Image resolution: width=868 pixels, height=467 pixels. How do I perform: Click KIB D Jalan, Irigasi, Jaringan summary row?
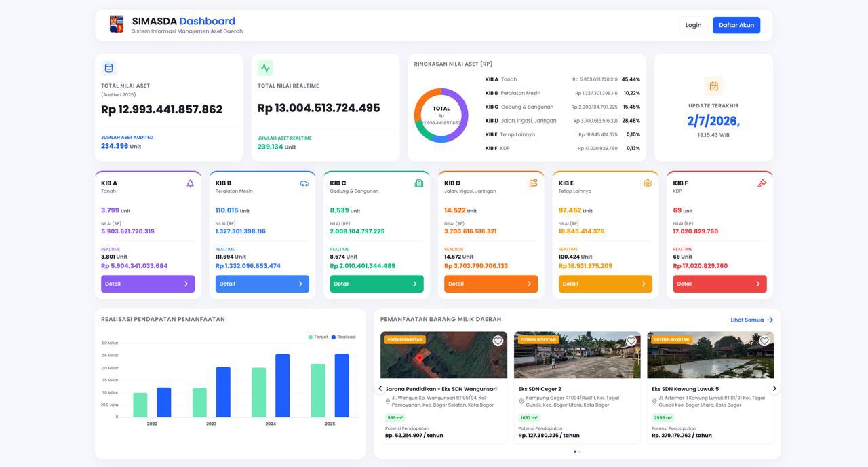click(562, 121)
